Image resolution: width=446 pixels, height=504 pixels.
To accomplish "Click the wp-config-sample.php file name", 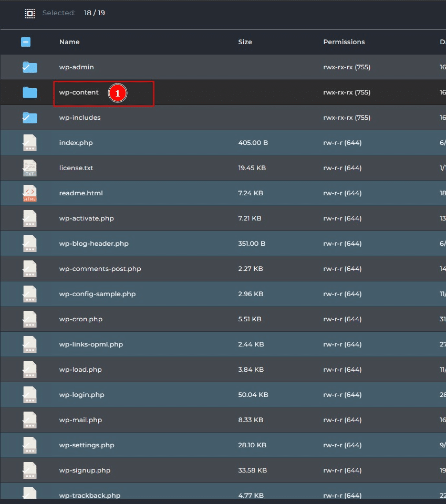I will [x=97, y=294].
